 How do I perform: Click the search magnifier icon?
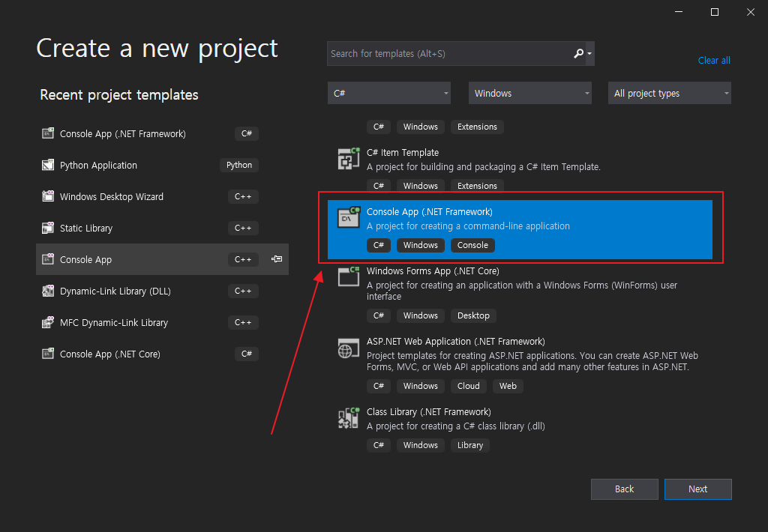pos(578,53)
